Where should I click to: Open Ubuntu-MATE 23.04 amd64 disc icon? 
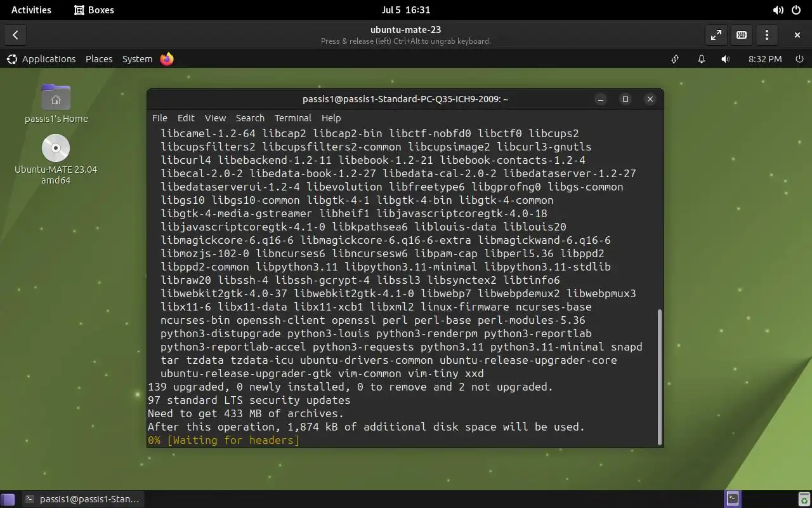pyautogui.click(x=56, y=160)
